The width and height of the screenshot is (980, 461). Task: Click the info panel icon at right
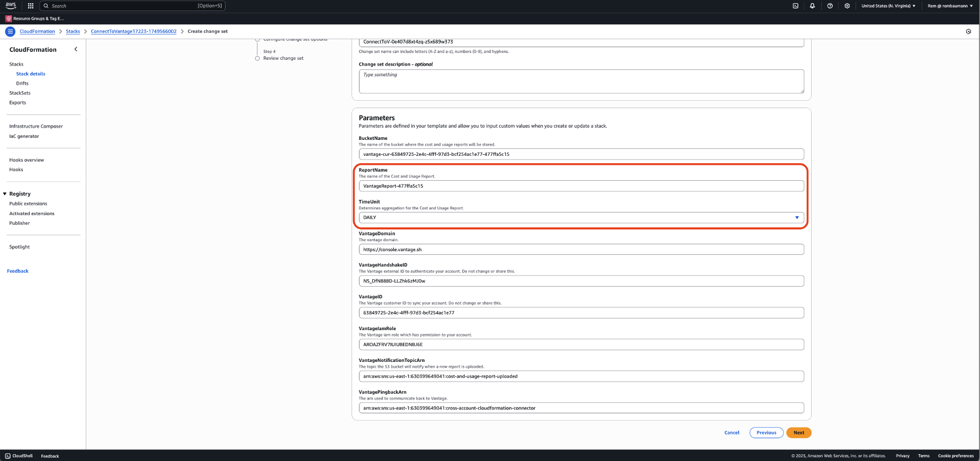pos(968,31)
